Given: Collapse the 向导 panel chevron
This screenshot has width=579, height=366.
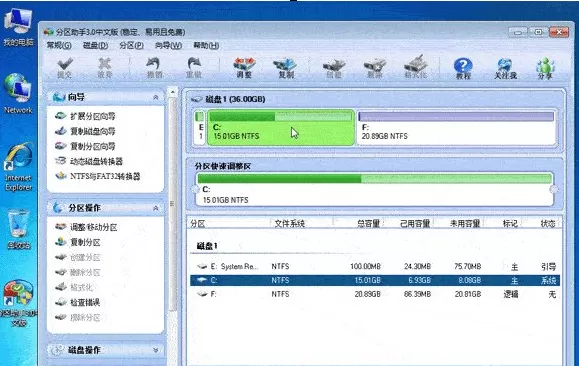Looking at the screenshot, I should tap(155, 97).
